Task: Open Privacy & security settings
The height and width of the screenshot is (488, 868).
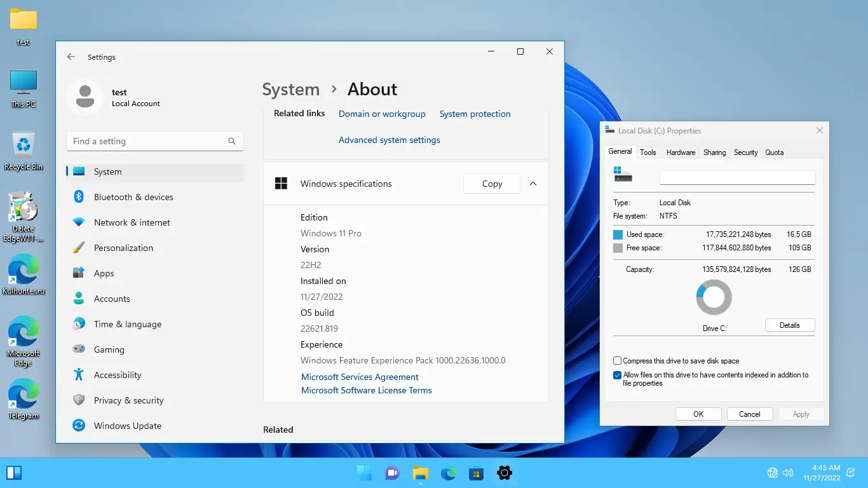Action: pos(128,400)
